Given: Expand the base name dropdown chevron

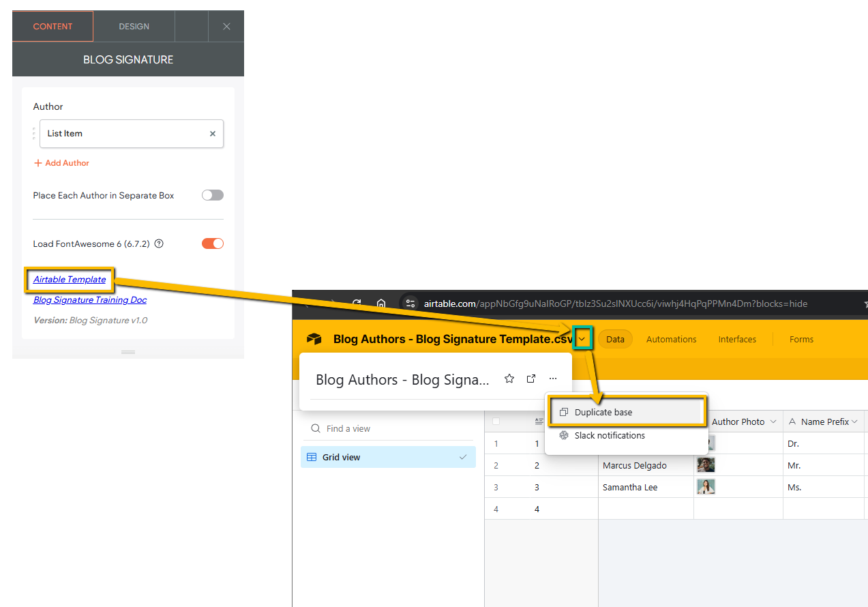Looking at the screenshot, I should pyautogui.click(x=582, y=339).
